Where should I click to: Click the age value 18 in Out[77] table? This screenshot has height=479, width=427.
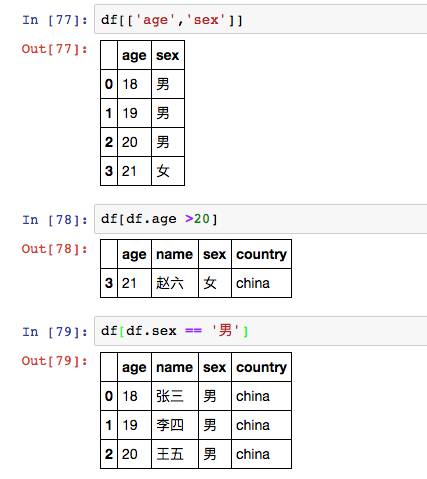point(134,84)
